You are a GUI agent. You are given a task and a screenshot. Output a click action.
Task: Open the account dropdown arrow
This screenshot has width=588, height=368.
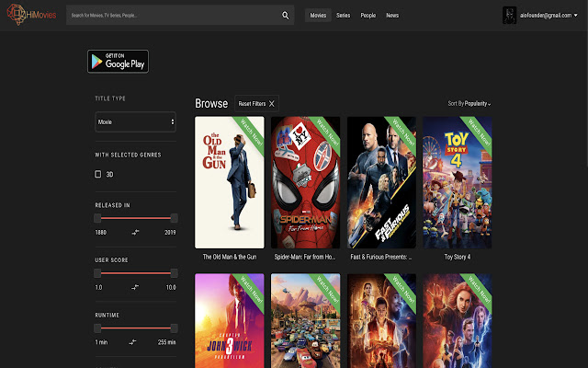576,16
